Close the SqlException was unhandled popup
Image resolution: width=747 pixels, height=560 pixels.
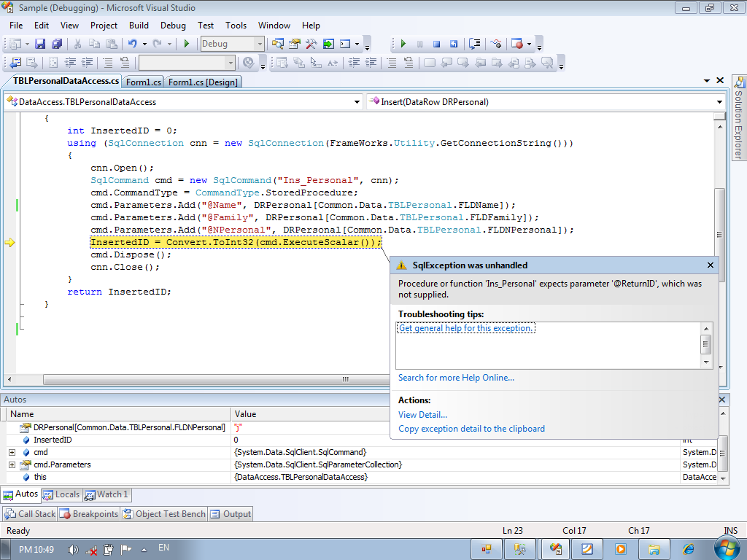click(711, 265)
